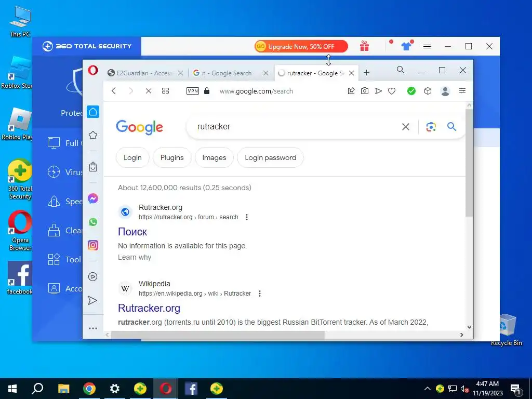The width and height of the screenshot is (532, 399).
Task: Open the Поиск search result link
Action: click(132, 232)
